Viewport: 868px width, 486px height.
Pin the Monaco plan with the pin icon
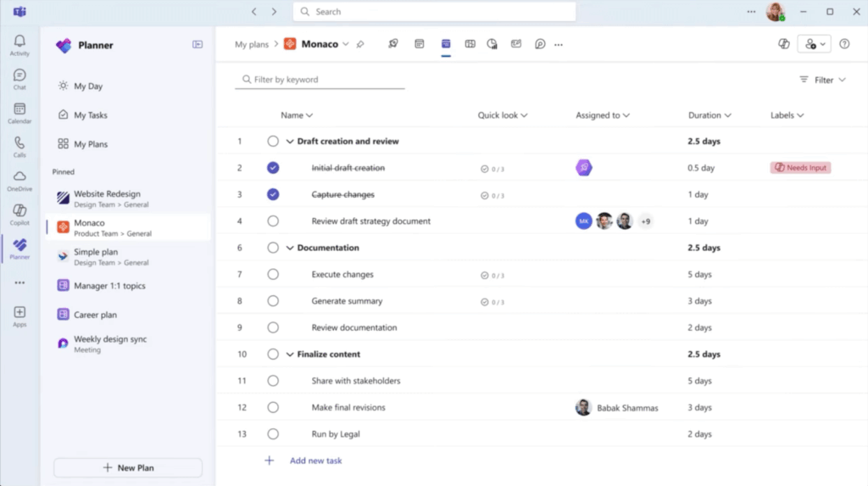click(x=360, y=44)
